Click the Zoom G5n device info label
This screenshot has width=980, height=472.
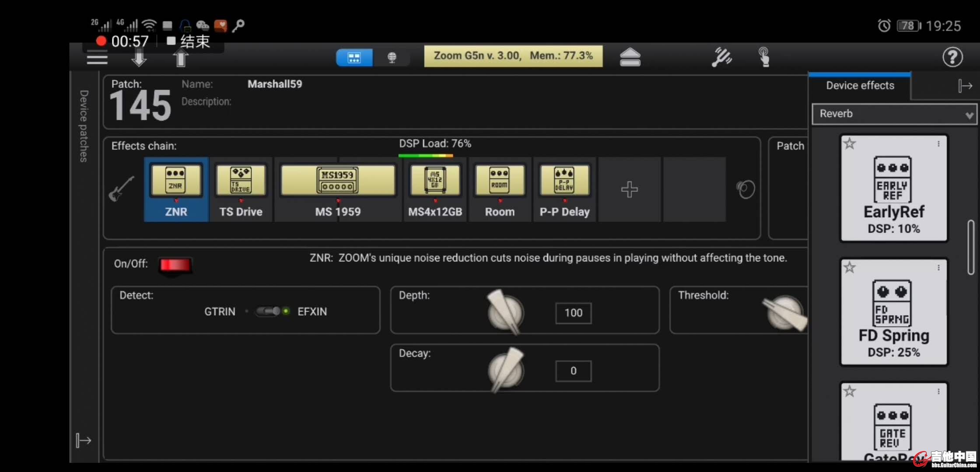click(513, 56)
